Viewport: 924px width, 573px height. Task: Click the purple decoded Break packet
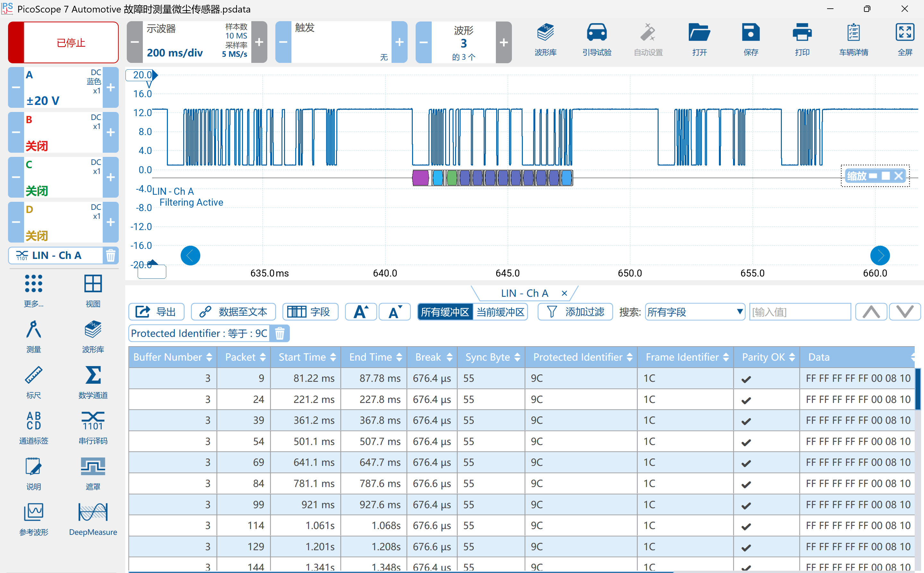pos(420,178)
